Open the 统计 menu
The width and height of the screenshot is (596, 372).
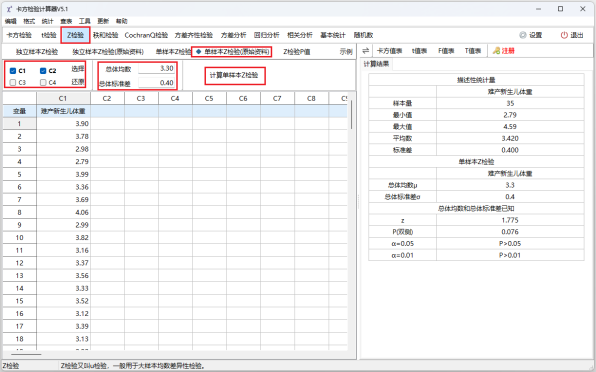(x=48, y=21)
